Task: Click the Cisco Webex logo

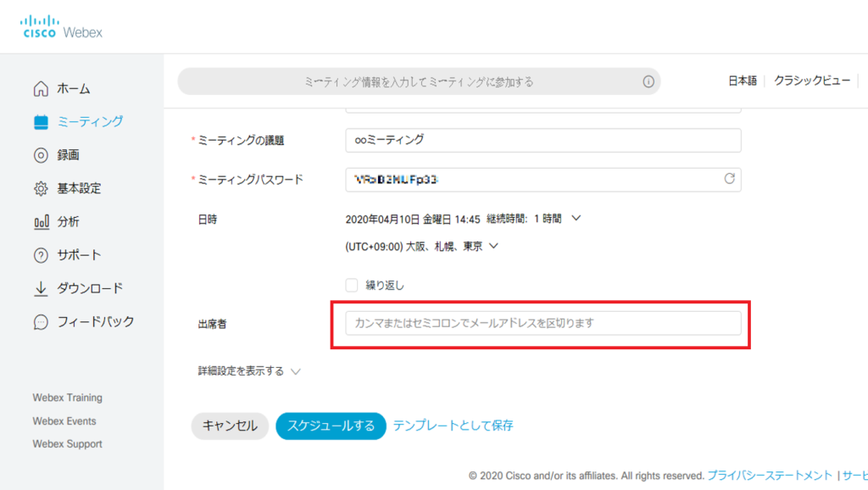Action: point(61,27)
